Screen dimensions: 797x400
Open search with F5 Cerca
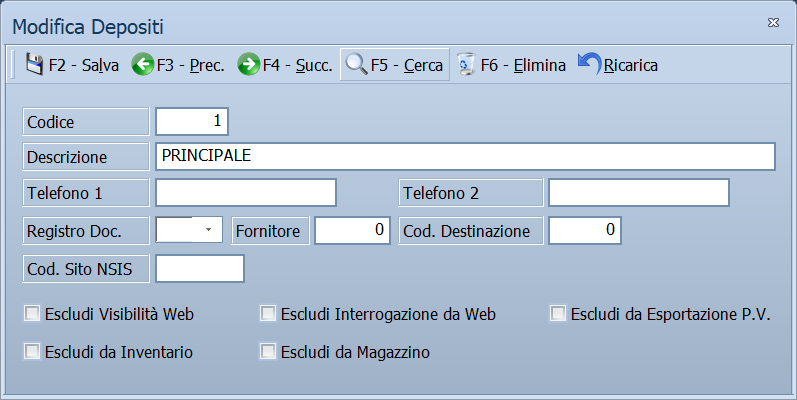394,65
